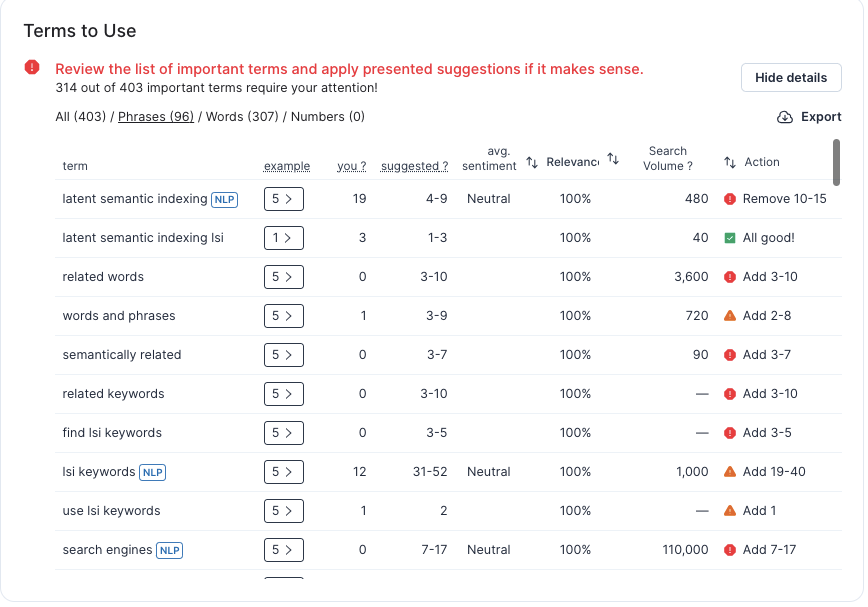Click the green checkmark icon on the All good row
The width and height of the screenshot is (868, 607).
pos(732,238)
